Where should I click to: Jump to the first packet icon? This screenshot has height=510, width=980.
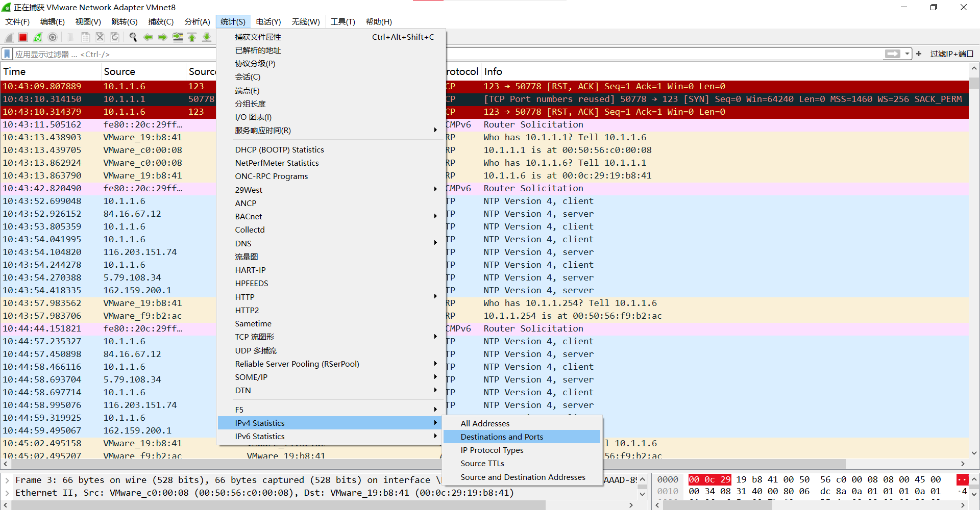(x=192, y=37)
